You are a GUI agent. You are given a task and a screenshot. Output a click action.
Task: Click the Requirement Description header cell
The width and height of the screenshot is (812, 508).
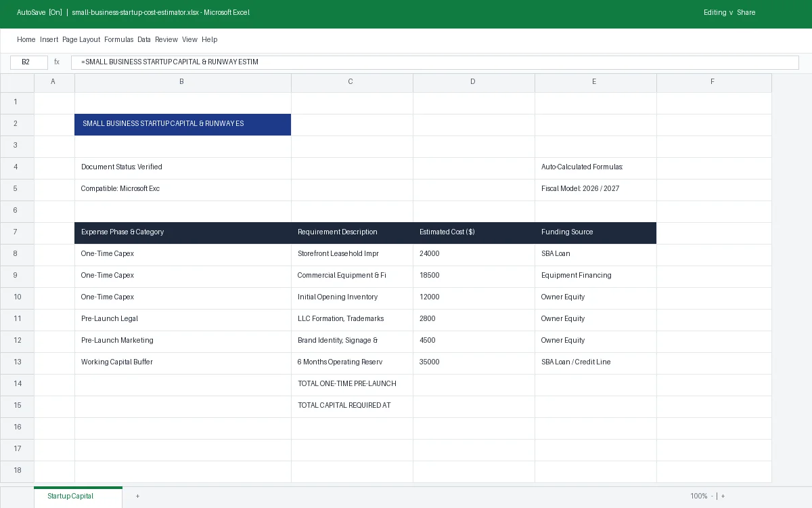tap(352, 233)
